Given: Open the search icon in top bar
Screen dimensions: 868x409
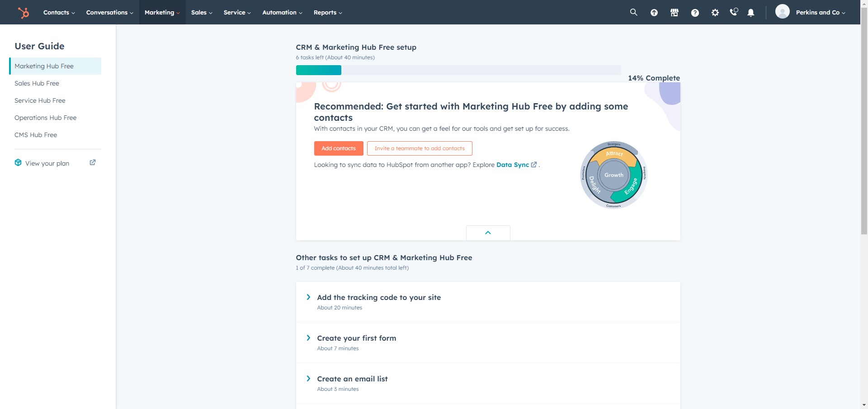Looking at the screenshot, I should [633, 13].
